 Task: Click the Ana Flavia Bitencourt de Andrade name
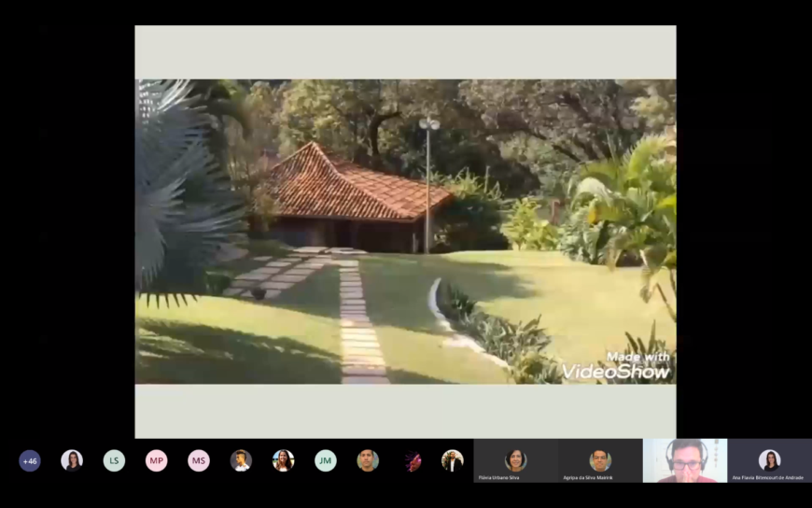point(769,477)
